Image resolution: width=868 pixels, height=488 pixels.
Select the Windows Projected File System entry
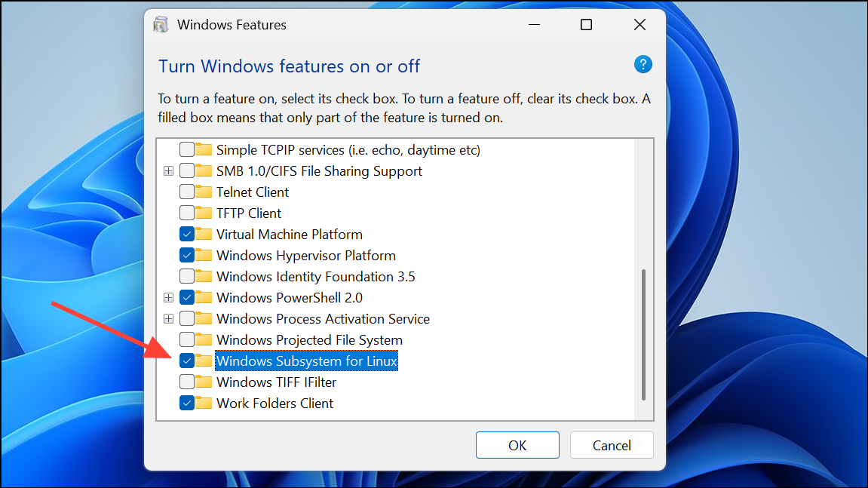click(x=309, y=339)
